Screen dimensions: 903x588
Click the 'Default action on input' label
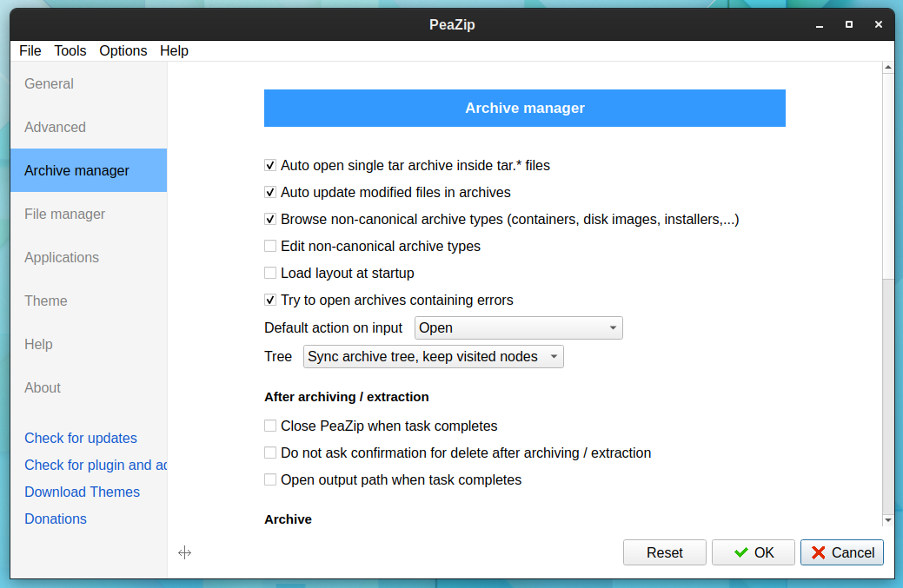tap(334, 328)
